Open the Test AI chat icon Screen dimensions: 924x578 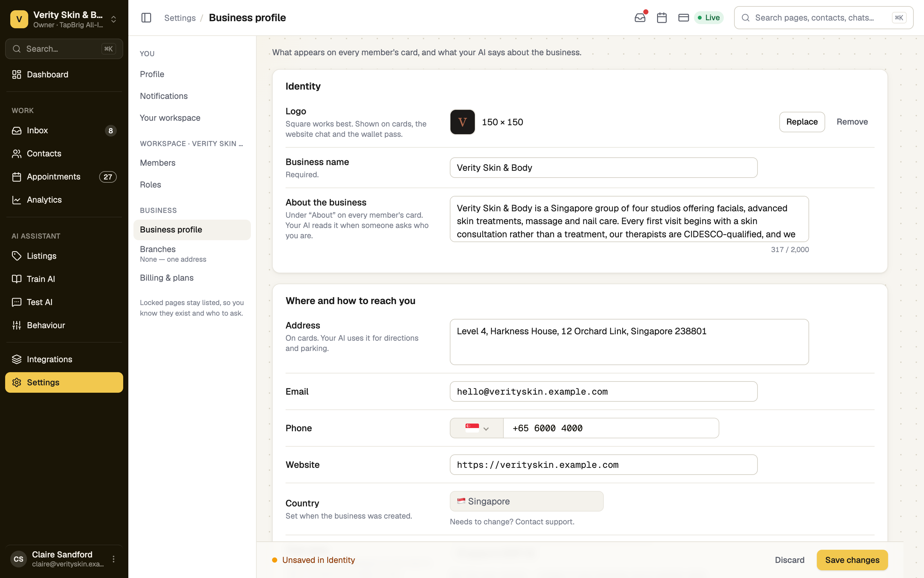click(x=16, y=302)
